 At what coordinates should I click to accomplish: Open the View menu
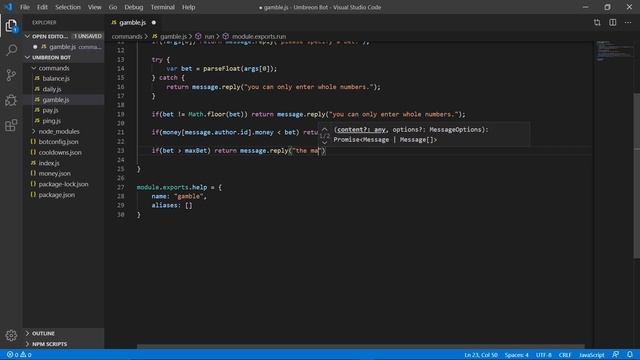(x=94, y=7)
